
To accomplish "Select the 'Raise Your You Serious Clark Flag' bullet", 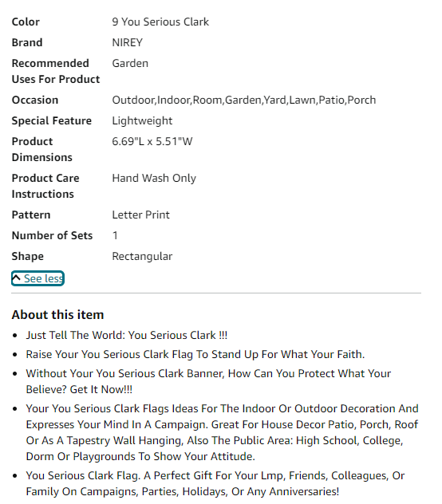I will (195, 354).
